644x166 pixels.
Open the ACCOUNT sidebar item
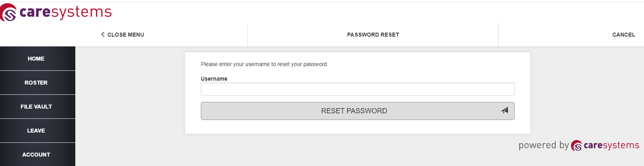pos(36,155)
